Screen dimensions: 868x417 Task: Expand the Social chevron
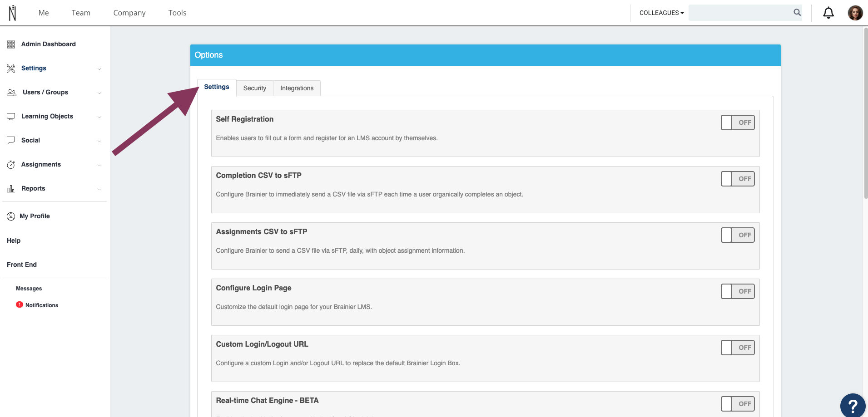pos(99,141)
